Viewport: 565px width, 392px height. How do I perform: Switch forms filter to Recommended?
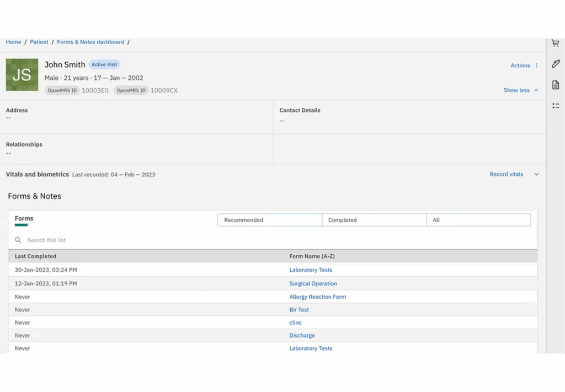tap(269, 220)
